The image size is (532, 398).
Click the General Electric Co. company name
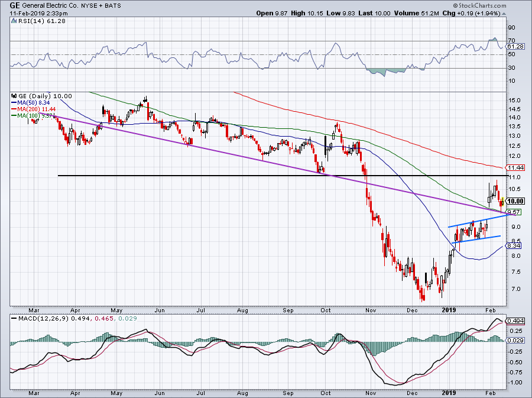[x=50, y=6]
